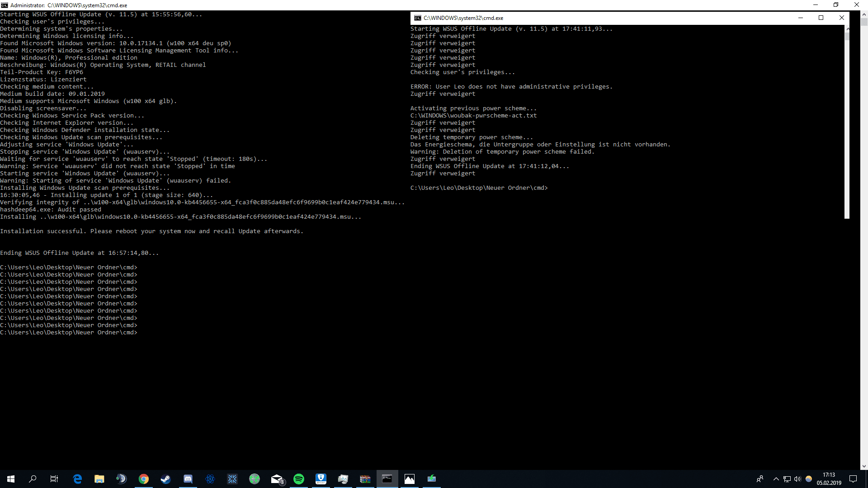This screenshot has height=488, width=868.
Task: Open the volume speaker tray icon
Action: (797, 479)
